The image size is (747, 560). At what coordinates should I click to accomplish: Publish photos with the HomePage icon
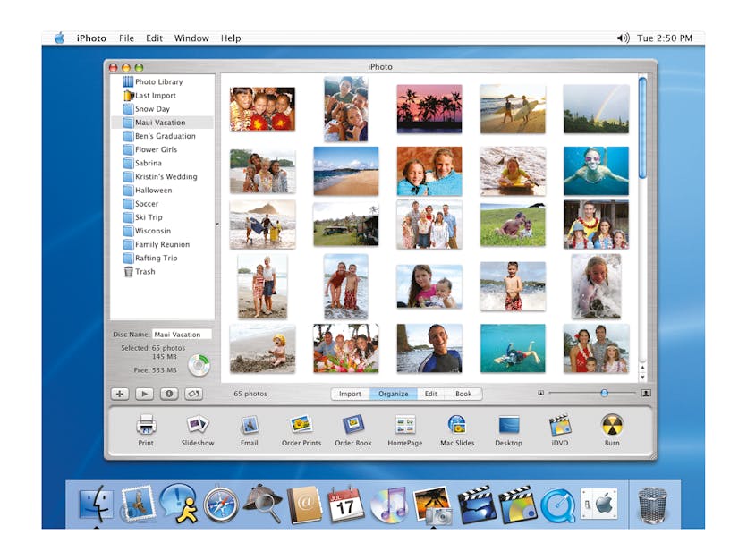coord(405,425)
